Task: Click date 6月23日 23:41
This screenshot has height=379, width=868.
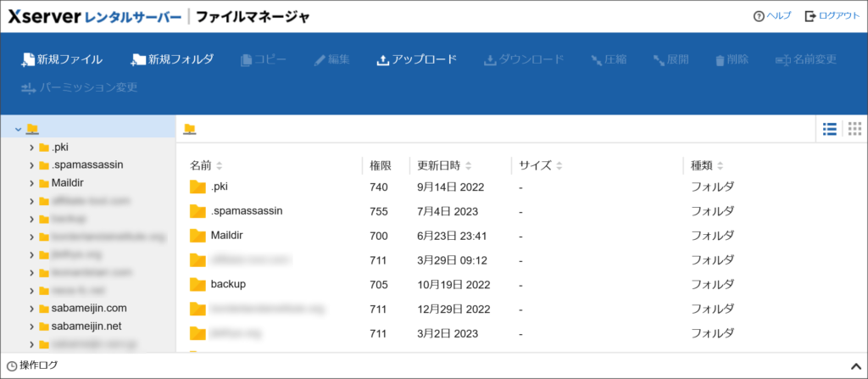Action: [452, 236]
